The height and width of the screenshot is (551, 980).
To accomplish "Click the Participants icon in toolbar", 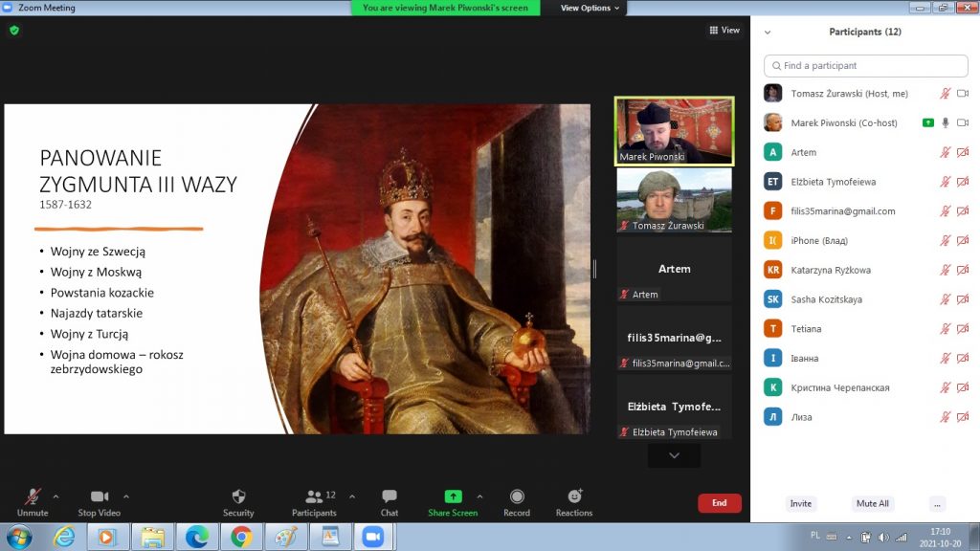I will 314,496.
